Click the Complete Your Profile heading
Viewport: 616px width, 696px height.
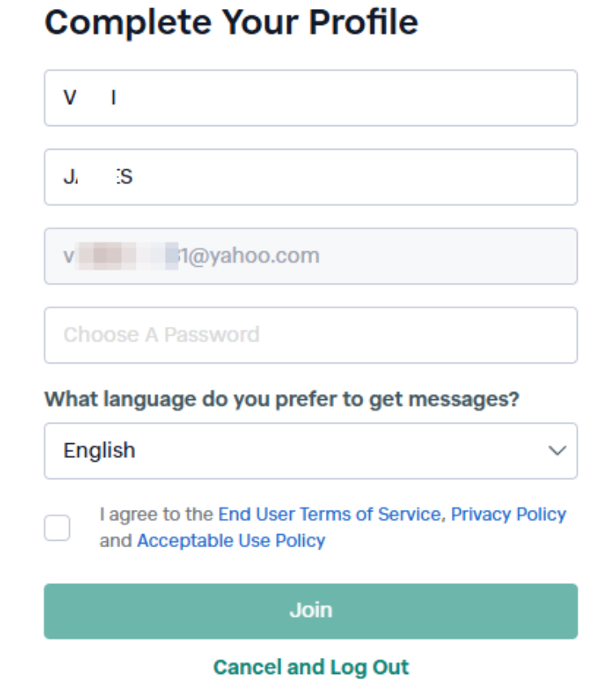point(231,22)
